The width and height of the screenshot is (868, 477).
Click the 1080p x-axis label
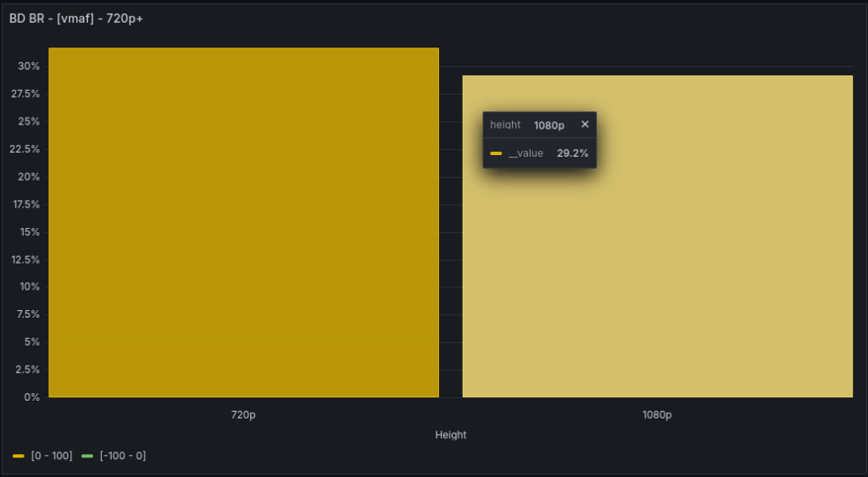[x=657, y=415]
